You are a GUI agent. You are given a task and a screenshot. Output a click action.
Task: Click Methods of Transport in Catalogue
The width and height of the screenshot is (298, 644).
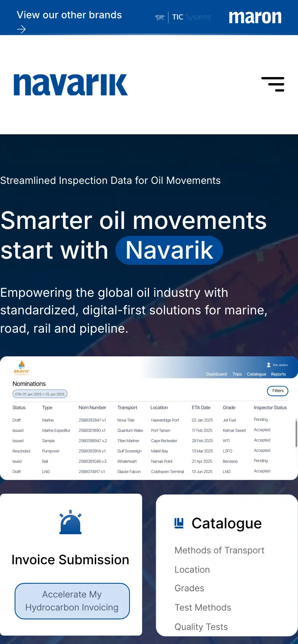(x=219, y=550)
